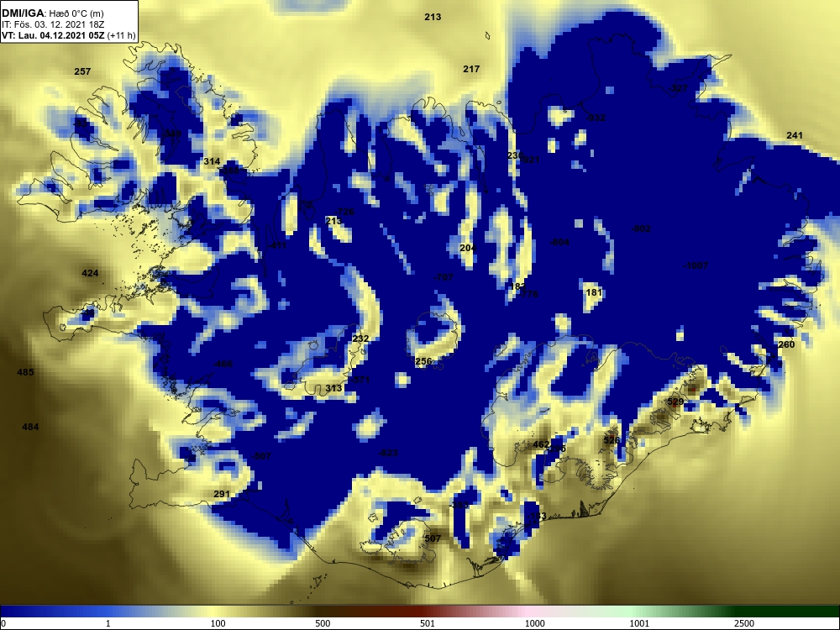
Task: Click the map title 'DMI/IGA: Hæð 0°C (m)'
Action: click(x=52, y=13)
